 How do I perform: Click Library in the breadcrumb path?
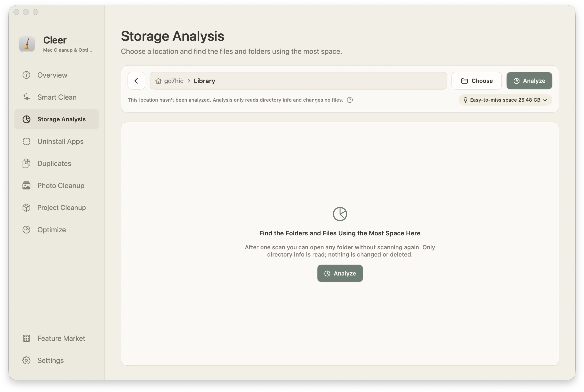click(x=204, y=81)
